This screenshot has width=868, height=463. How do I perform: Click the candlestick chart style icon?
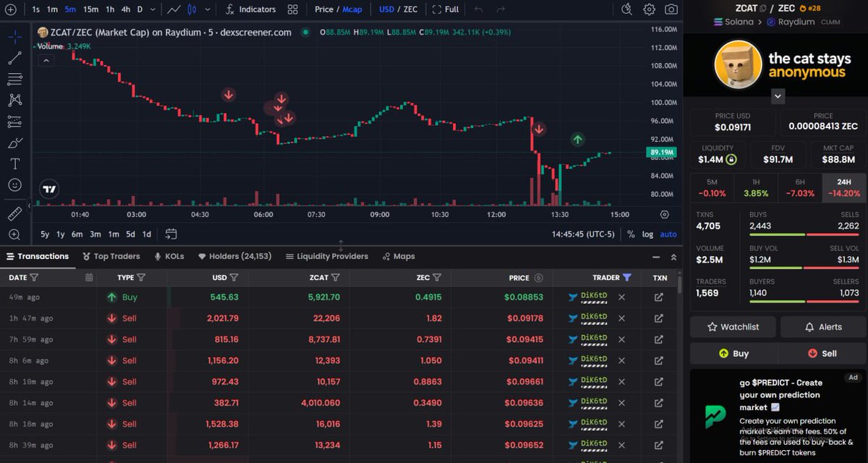(x=192, y=9)
